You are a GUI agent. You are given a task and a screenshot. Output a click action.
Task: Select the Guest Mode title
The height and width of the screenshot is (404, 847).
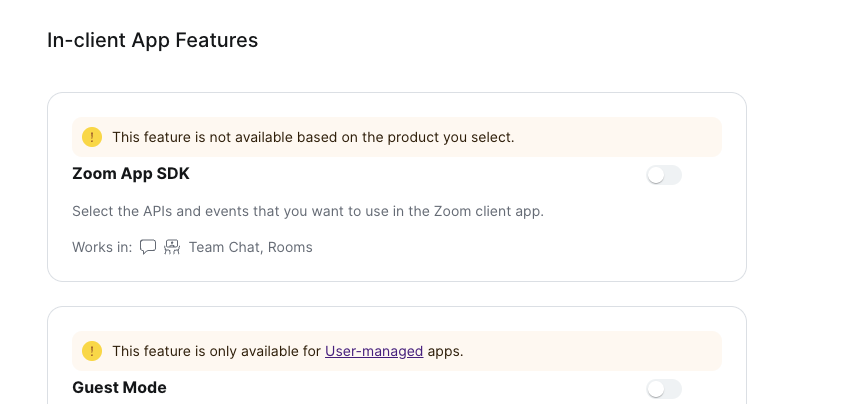(x=119, y=387)
